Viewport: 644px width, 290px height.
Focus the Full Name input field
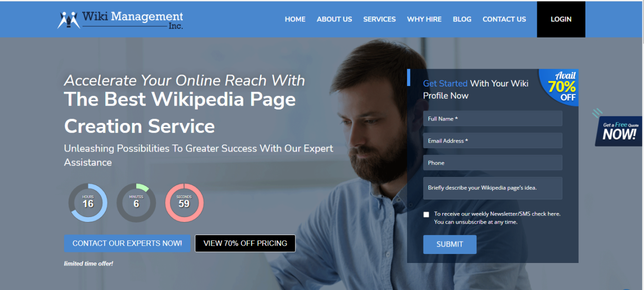coord(493,118)
